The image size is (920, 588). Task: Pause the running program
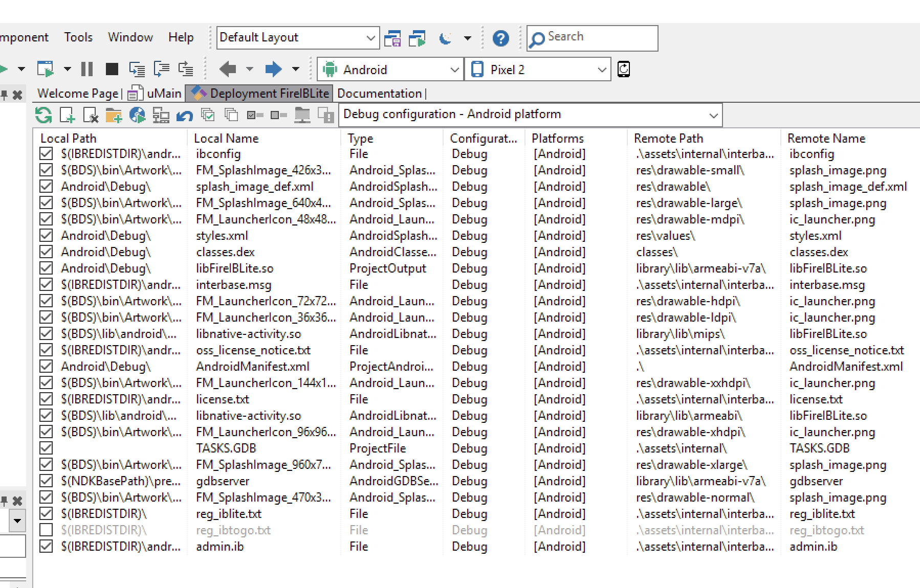click(x=87, y=69)
